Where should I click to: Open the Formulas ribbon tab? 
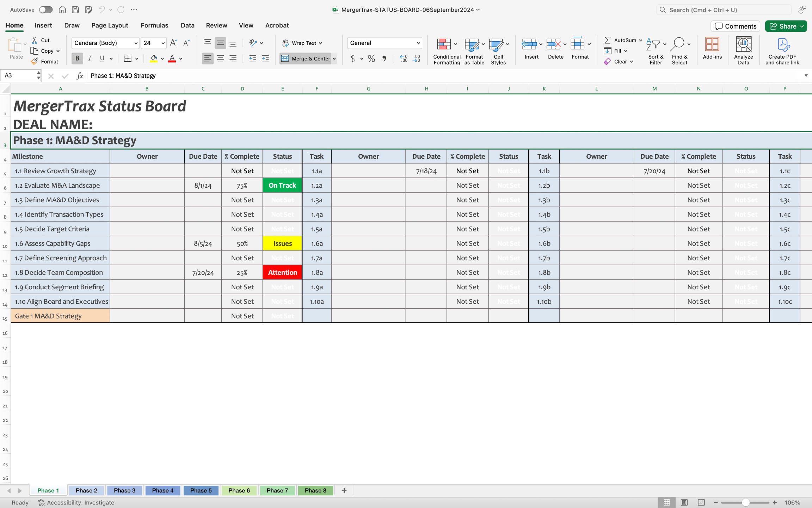coord(154,25)
